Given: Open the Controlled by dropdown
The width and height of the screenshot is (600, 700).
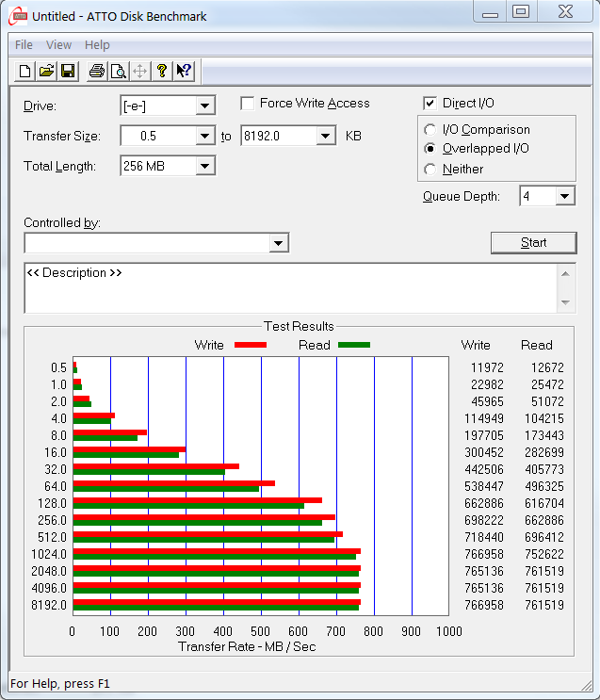Looking at the screenshot, I should [278, 244].
